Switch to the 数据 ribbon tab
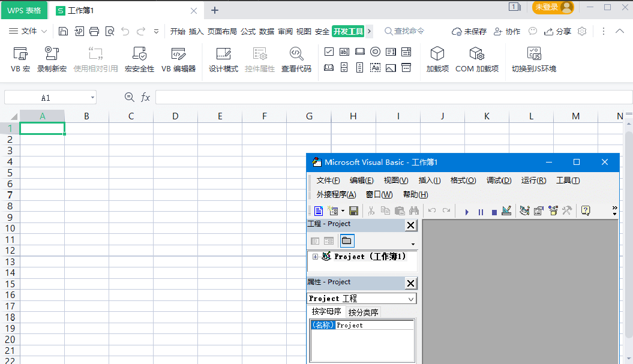This screenshot has width=633, height=364. tap(266, 31)
